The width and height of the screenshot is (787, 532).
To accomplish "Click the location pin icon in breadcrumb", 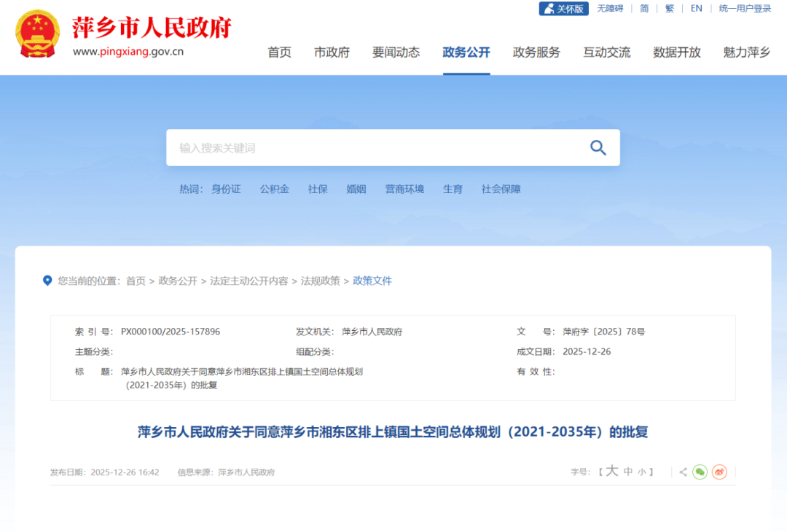I will [47, 281].
